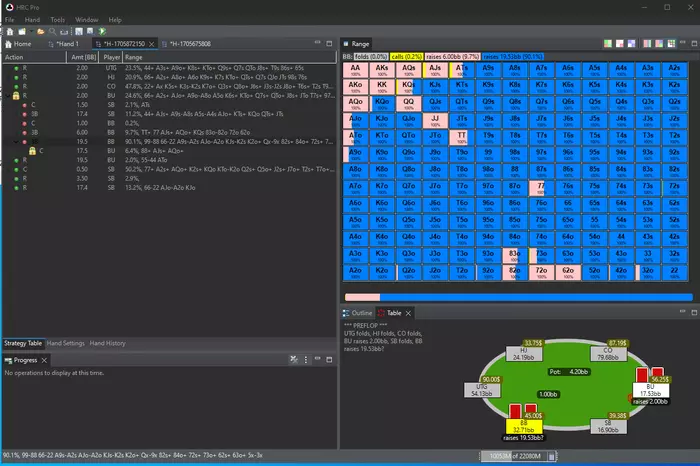Open the File menu
This screenshot has height=466, width=700.
[x=9, y=20]
